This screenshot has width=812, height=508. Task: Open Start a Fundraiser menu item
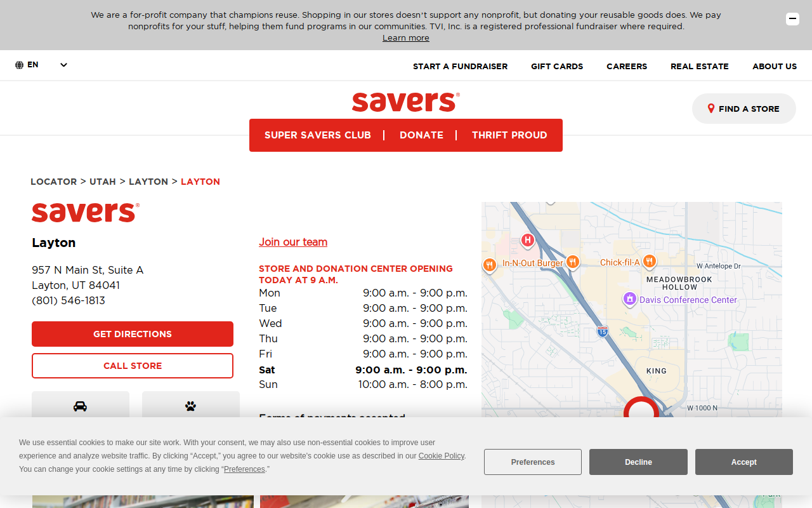[x=460, y=66]
